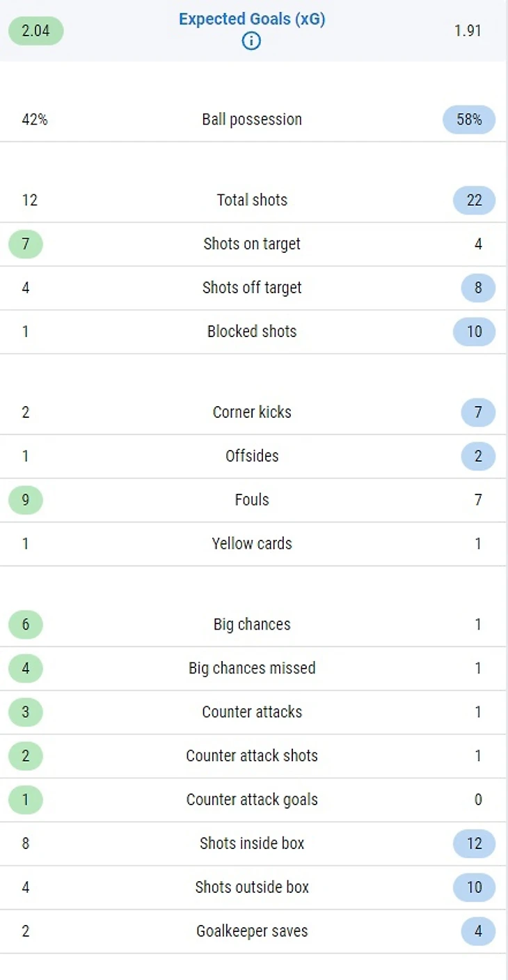Click the green 6 Big chances badge

(x=26, y=625)
